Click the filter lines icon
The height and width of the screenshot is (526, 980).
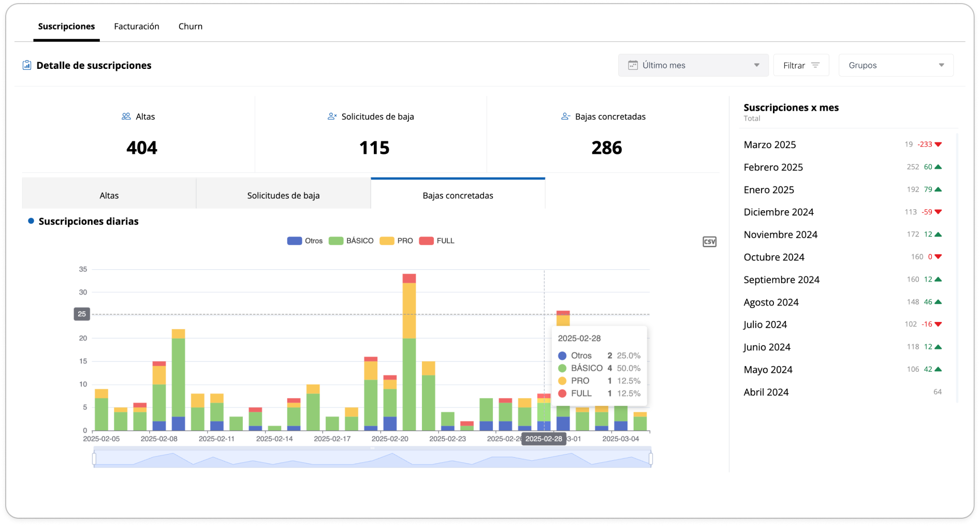tap(815, 65)
